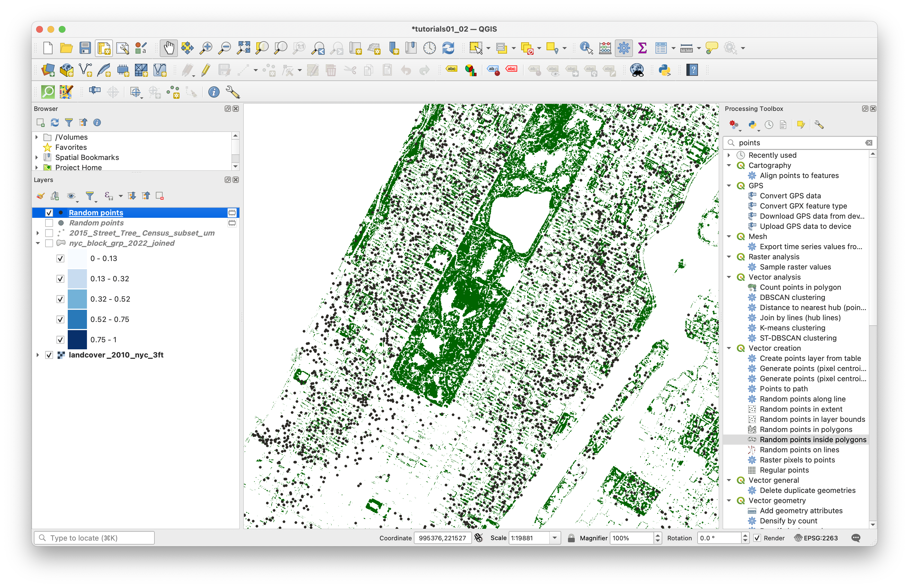Select the Pan Map hand tool
Viewport: 909px width, 588px height.
point(169,48)
